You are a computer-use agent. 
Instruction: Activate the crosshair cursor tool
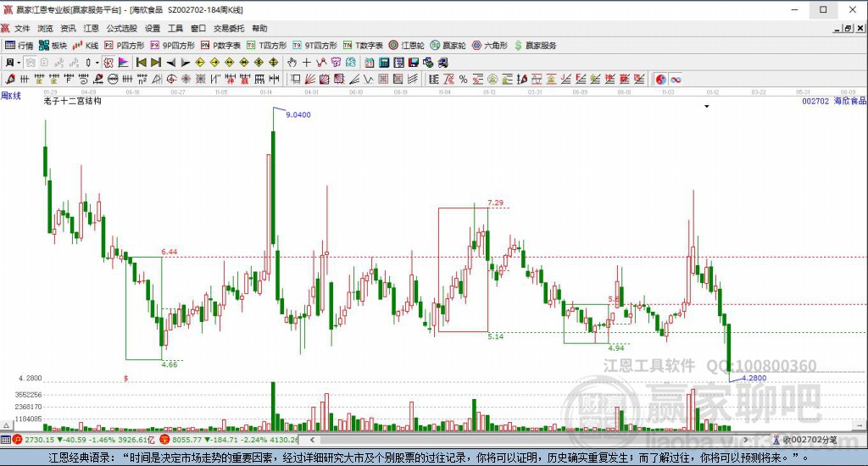(306, 63)
